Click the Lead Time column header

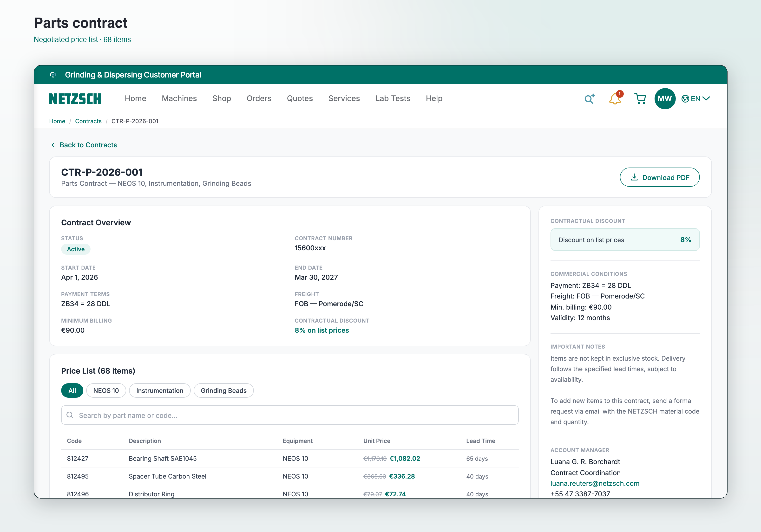point(481,441)
